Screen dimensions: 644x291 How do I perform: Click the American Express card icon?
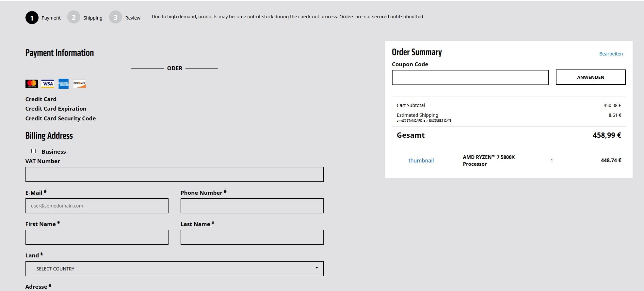(63, 84)
